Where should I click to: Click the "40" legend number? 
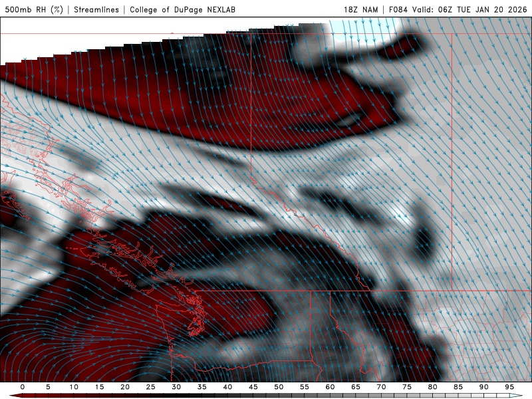coord(227,387)
